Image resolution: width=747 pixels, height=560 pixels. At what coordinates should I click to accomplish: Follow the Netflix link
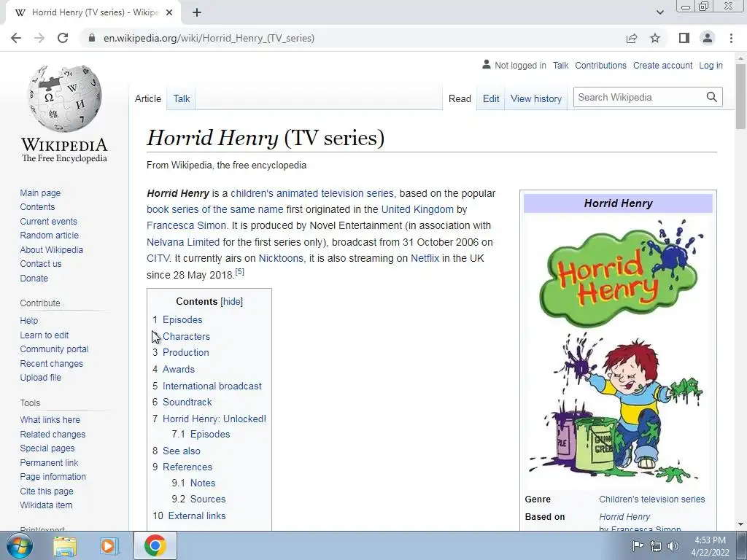coord(425,258)
